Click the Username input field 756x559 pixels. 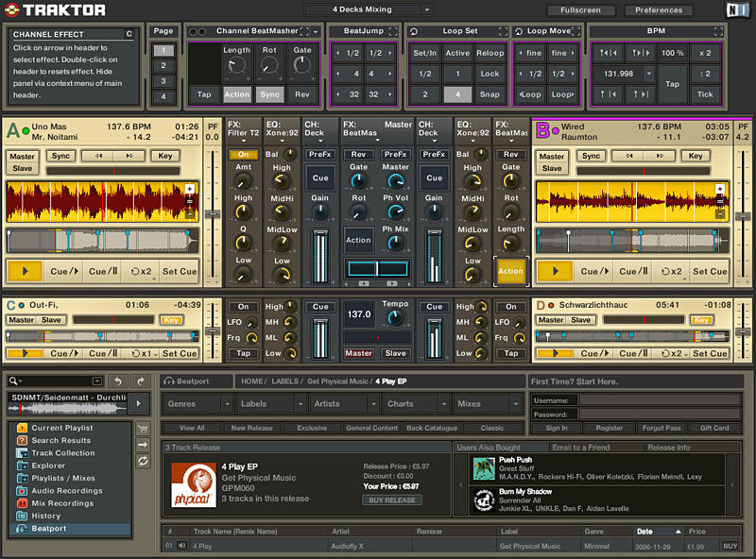[x=661, y=400]
